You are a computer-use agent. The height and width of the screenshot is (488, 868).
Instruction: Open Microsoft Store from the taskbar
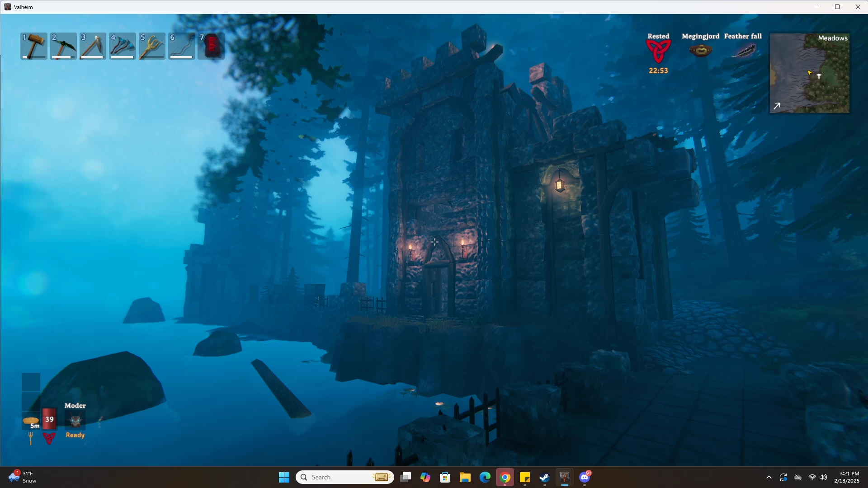coord(445,477)
